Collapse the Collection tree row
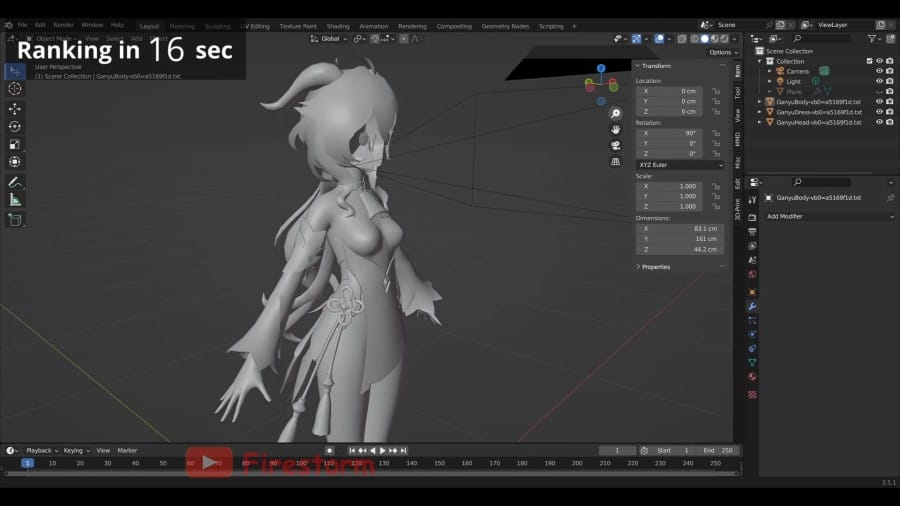The height and width of the screenshot is (506, 900). tap(759, 61)
